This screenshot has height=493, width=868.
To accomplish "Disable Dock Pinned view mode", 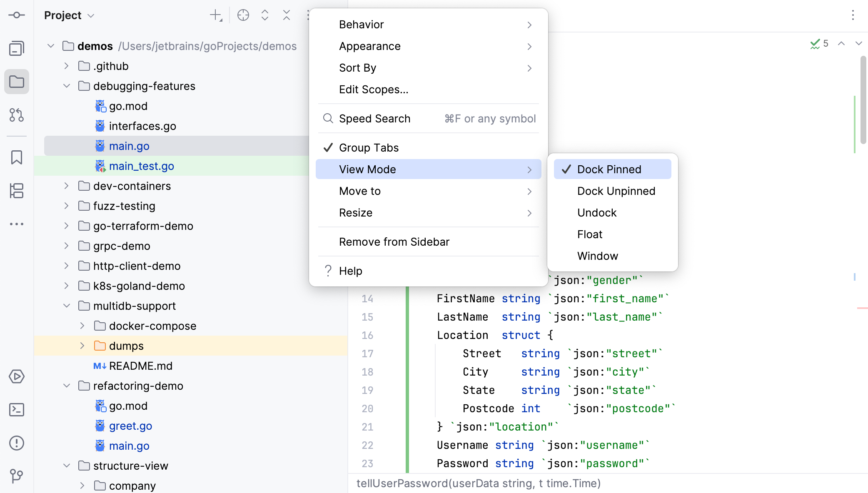I will pyautogui.click(x=609, y=169).
